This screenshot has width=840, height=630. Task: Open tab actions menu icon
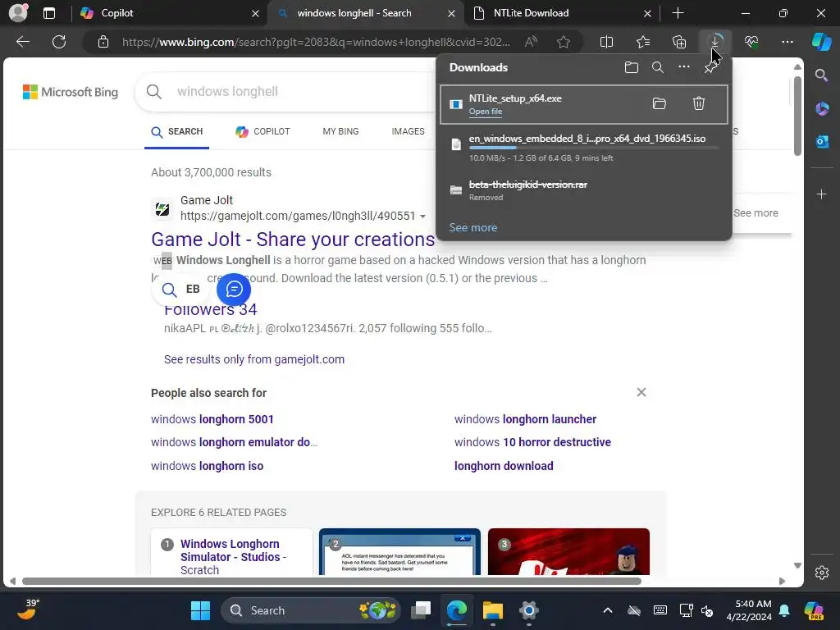(49, 13)
